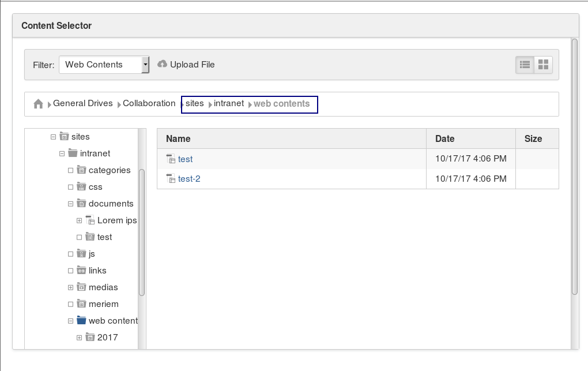Click the test row date 10/17/17 4:06 PM
Image resolution: width=588 pixels, height=371 pixels.
[x=470, y=159]
